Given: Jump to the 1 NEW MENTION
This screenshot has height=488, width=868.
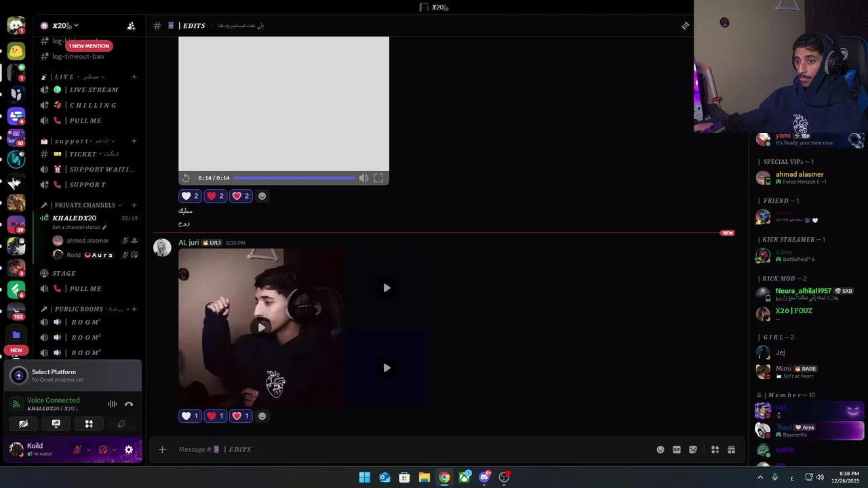Looking at the screenshot, I should 89,46.
